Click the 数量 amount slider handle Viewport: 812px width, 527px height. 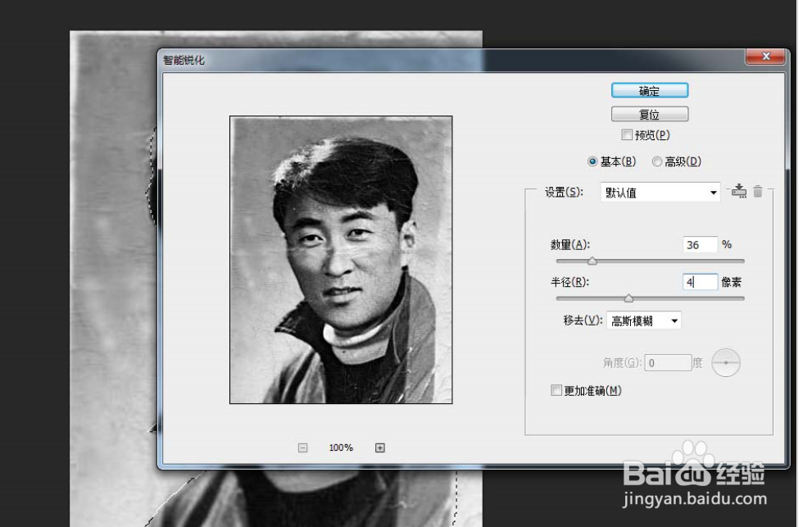[x=592, y=261]
